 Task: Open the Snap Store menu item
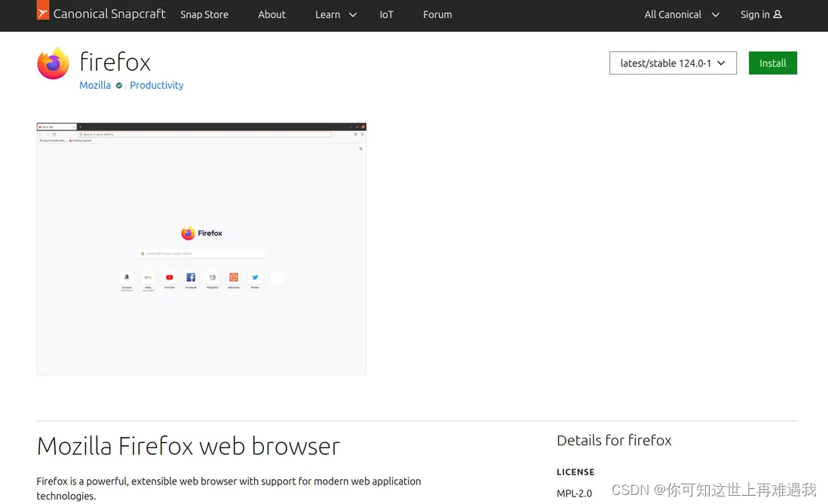click(204, 15)
